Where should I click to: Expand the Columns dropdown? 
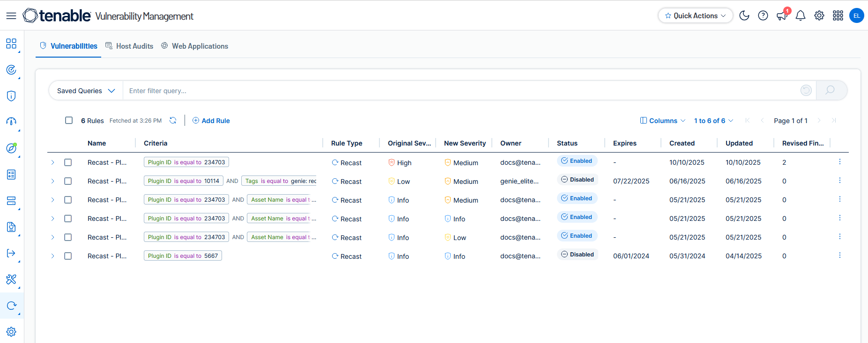click(x=663, y=121)
